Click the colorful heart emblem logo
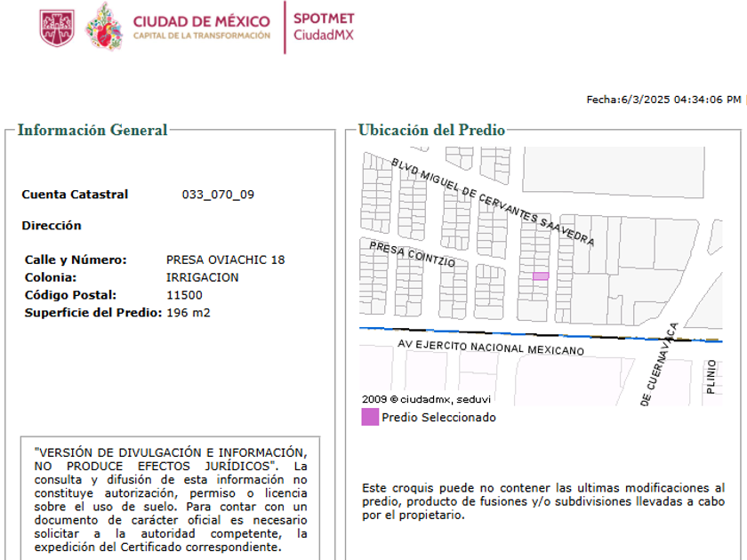747x560 pixels. (x=104, y=26)
